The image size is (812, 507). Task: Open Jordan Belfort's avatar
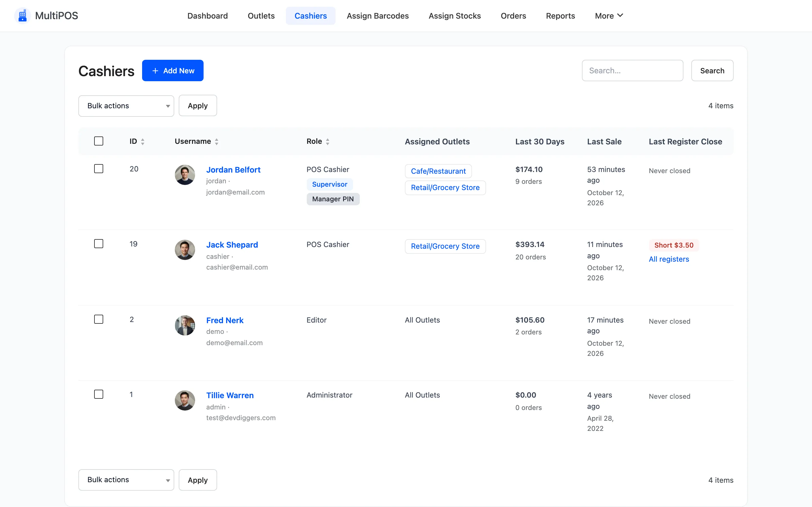click(x=185, y=175)
